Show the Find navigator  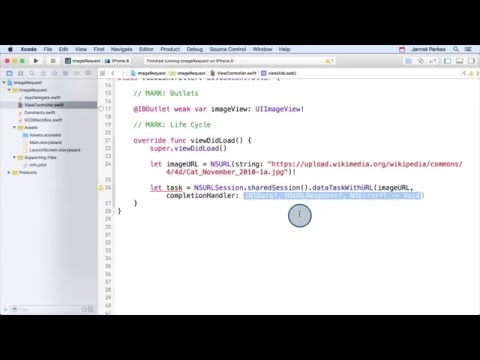coord(32,73)
